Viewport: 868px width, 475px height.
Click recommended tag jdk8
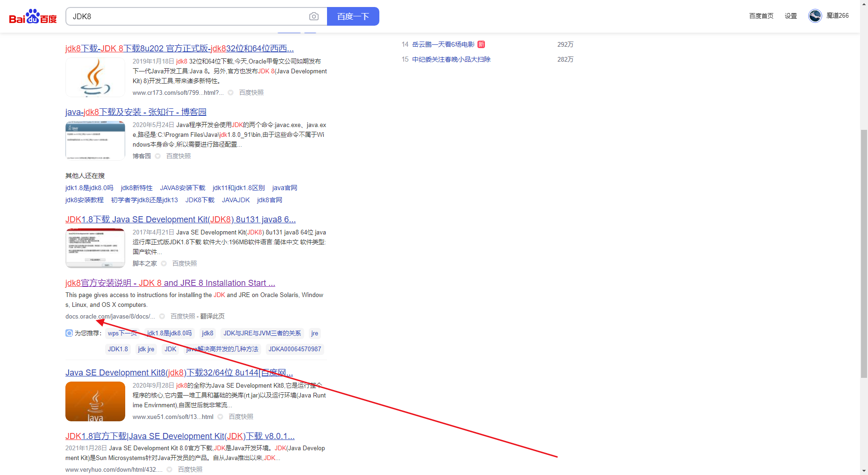(207, 333)
